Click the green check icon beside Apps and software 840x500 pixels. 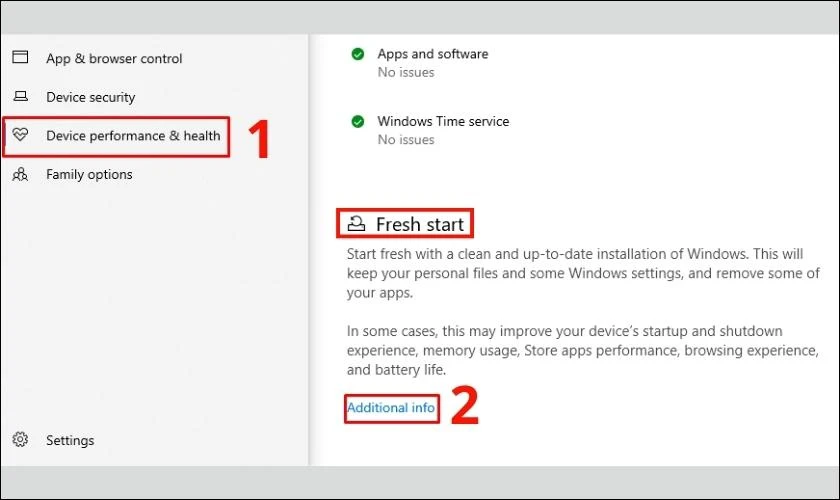click(357, 54)
